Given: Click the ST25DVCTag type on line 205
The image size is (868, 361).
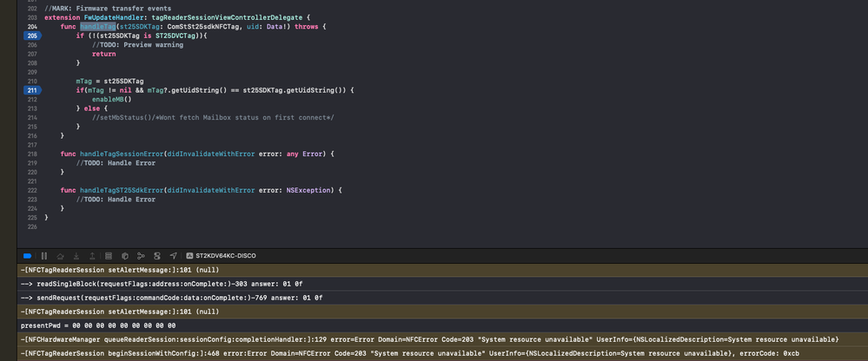Looking at the screenshot, I should [176, 36].
